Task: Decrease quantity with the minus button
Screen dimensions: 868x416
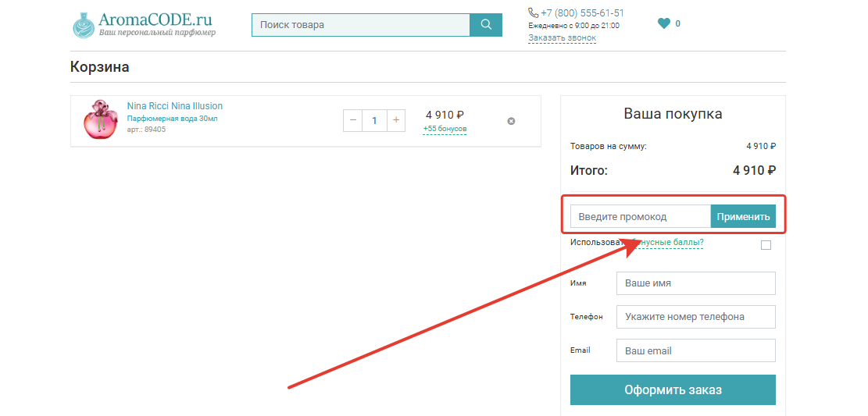Action: tap(352, 120)
